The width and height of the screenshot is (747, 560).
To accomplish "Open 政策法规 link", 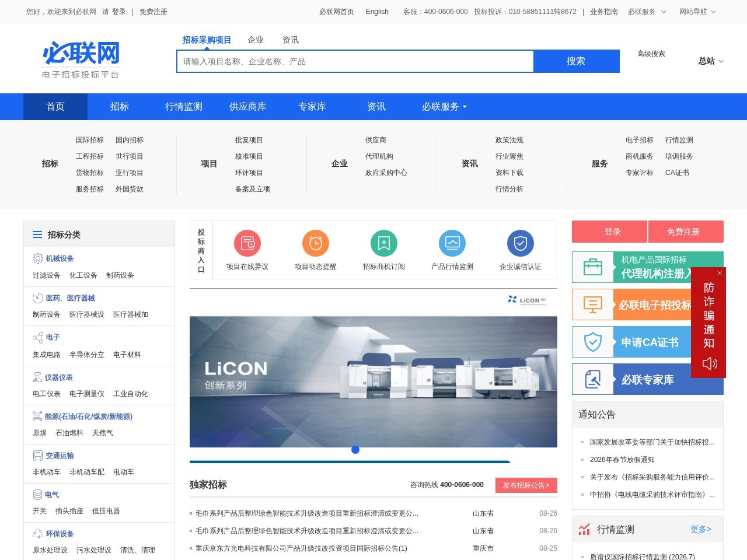I will tap(509, 140).
